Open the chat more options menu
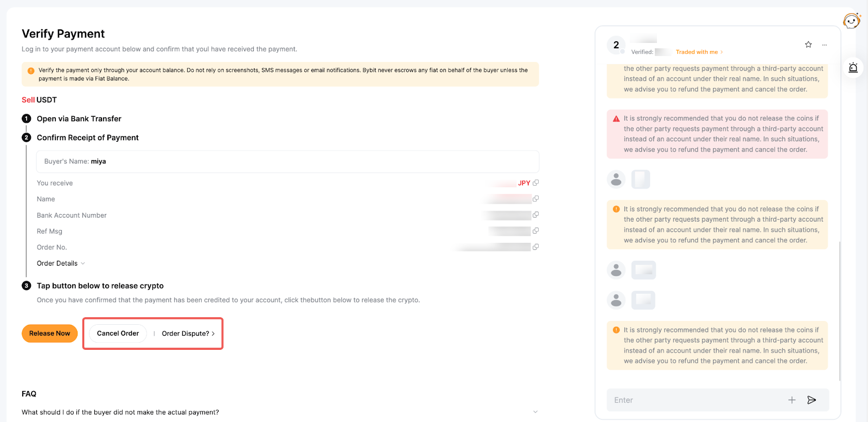The width and height of the screenshot is (868, 422). (824, 45)
